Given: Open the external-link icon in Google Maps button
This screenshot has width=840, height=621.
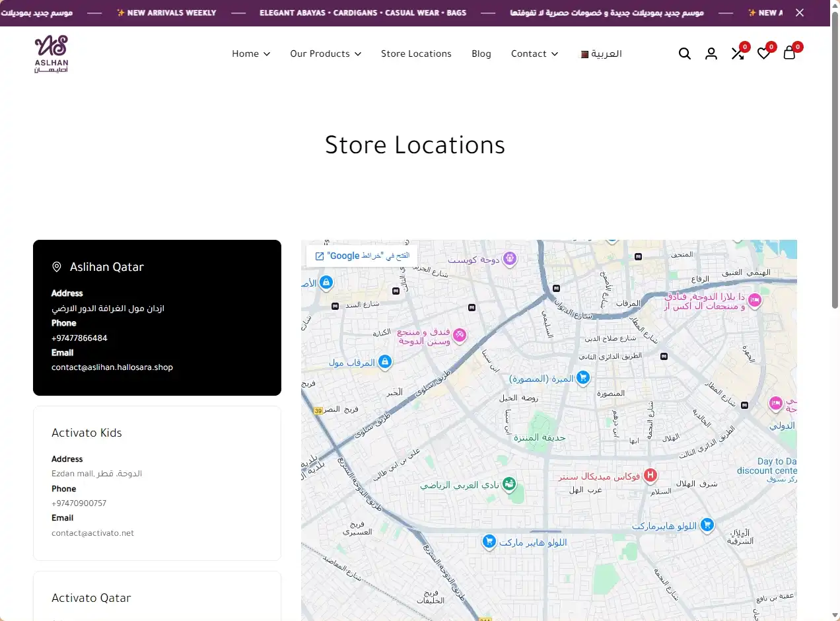Looking at the screenshot, I should tap(320, 256).
